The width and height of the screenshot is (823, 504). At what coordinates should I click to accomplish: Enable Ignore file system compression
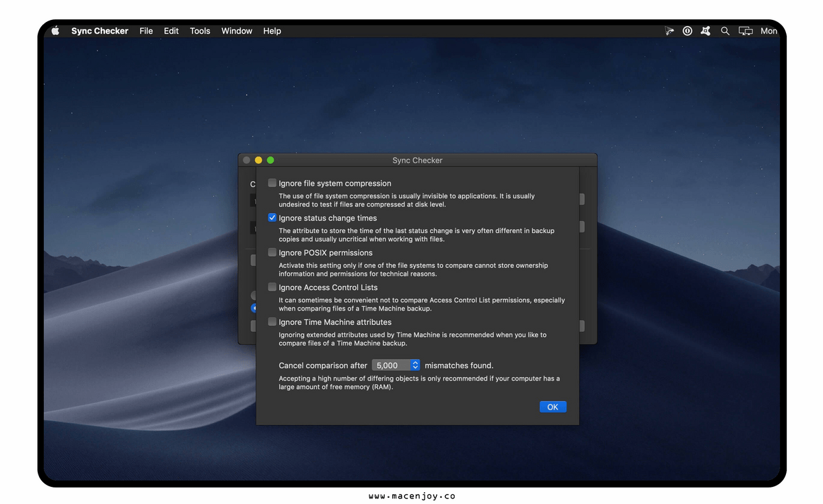click(x=272, y=183)
